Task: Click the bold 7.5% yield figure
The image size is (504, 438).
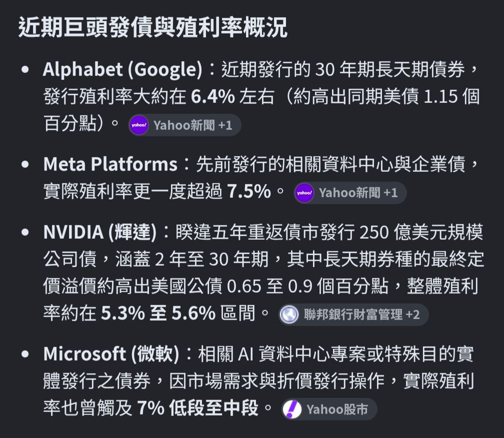Action: pos(249,191)
